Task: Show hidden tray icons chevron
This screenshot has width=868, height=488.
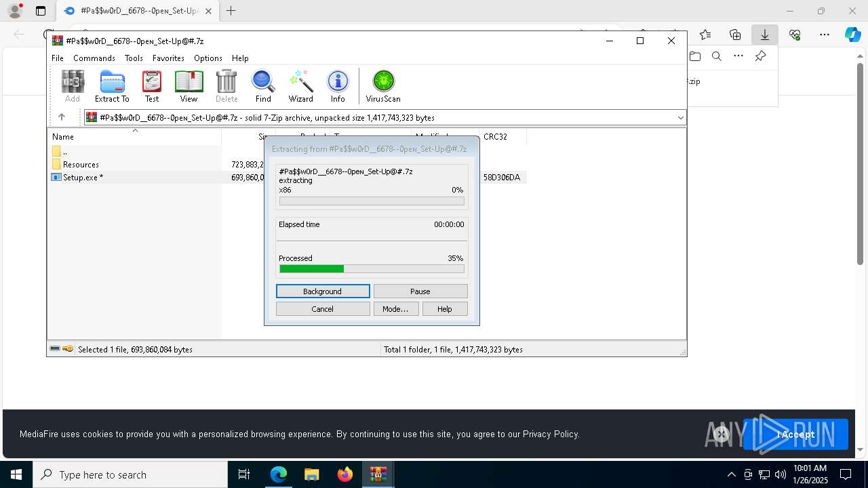Action: click(x=731, y=474)
